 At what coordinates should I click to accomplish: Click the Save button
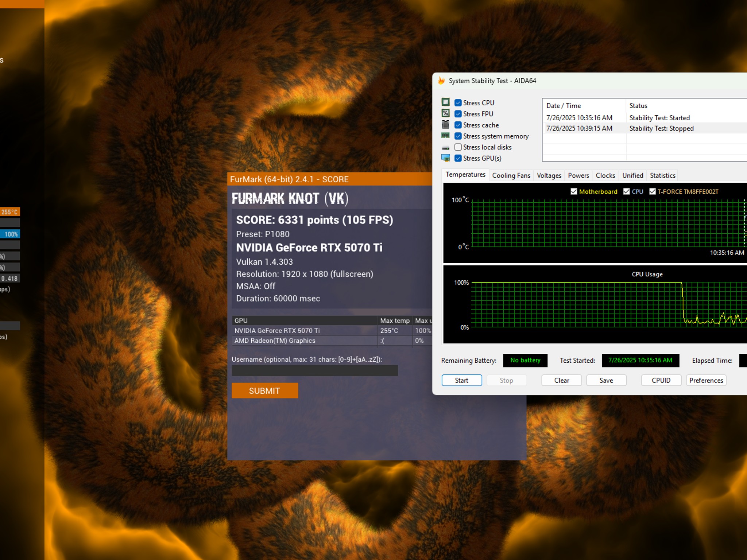pyautogui.click(x=607, y=380)
